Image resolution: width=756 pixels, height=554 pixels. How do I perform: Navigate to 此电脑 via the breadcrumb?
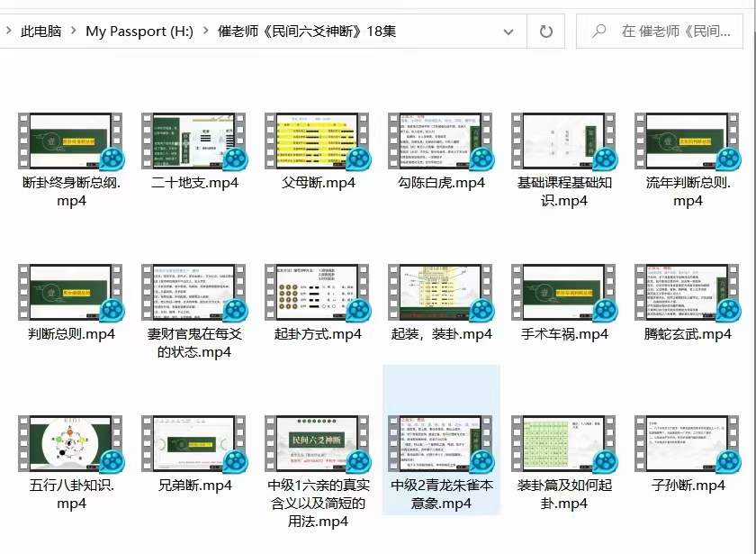coord(41,31)
